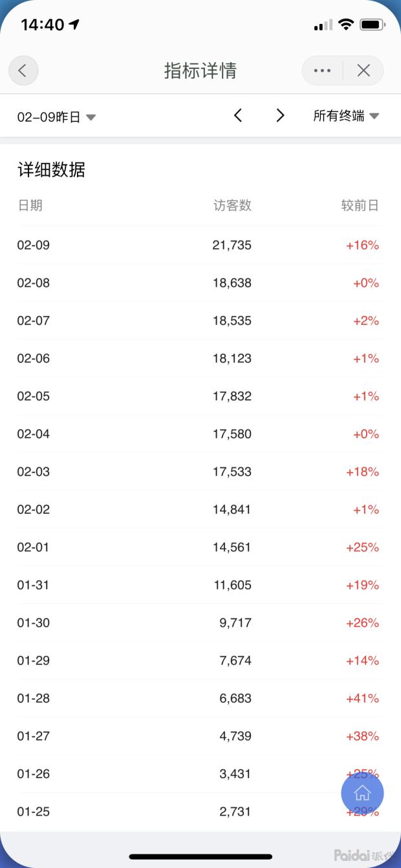Select the 02-03 data row
401x868 pixels.
pyautogui.click(x=199, y=472)
